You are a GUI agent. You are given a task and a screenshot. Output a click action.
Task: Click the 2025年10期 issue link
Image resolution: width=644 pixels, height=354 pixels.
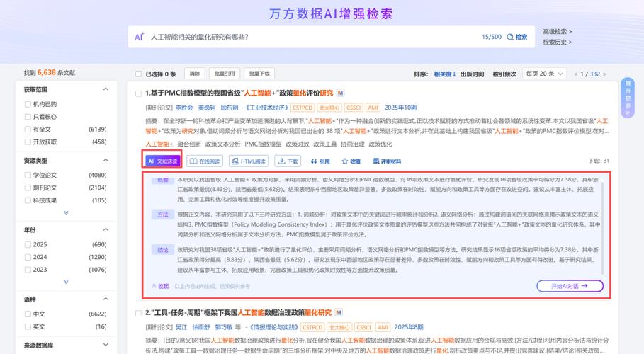(400, 108)
